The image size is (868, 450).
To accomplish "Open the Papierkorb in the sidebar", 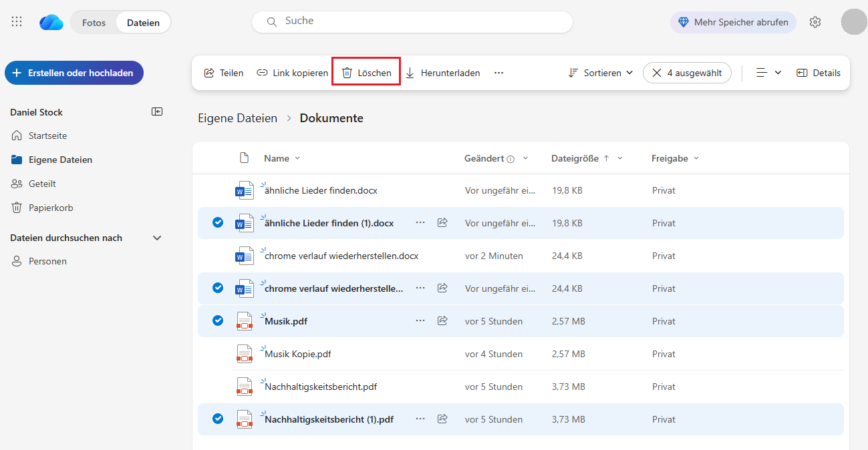I will 49,207.
